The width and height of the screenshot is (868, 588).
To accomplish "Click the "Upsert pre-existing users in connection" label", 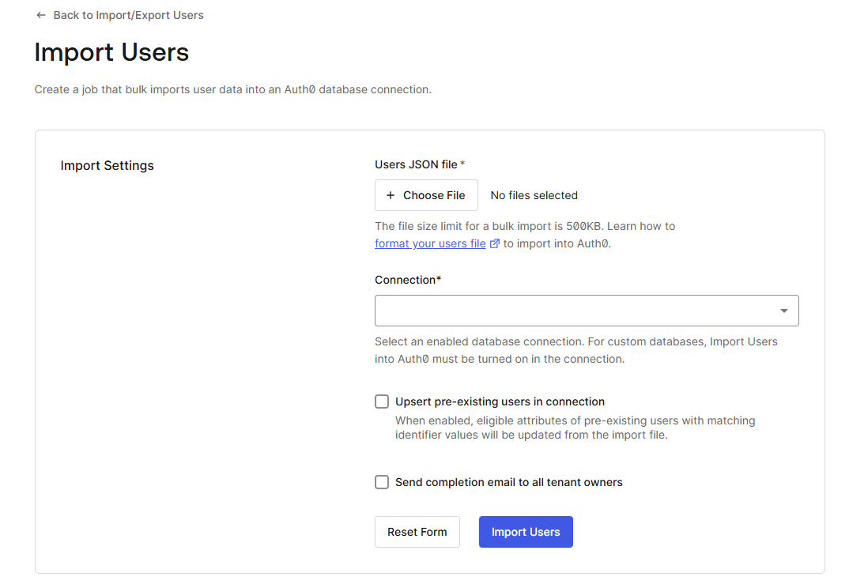I will [500, 401].
